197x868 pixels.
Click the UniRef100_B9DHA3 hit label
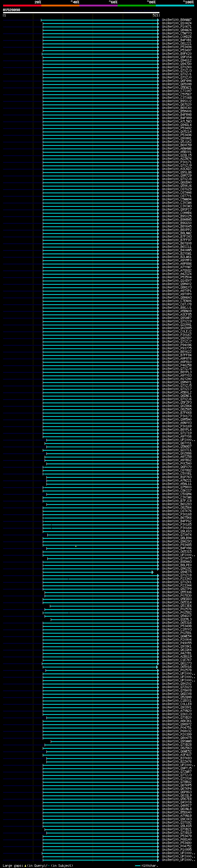click(x=176, y=562)
